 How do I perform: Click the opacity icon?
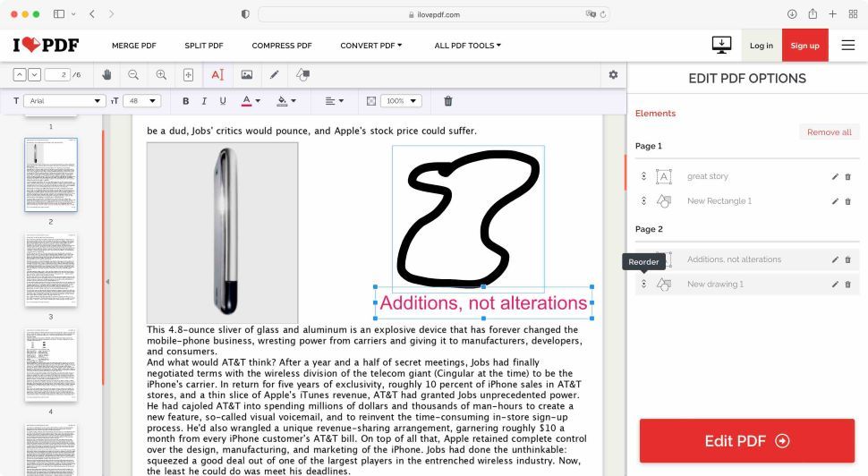click(371, 101)
